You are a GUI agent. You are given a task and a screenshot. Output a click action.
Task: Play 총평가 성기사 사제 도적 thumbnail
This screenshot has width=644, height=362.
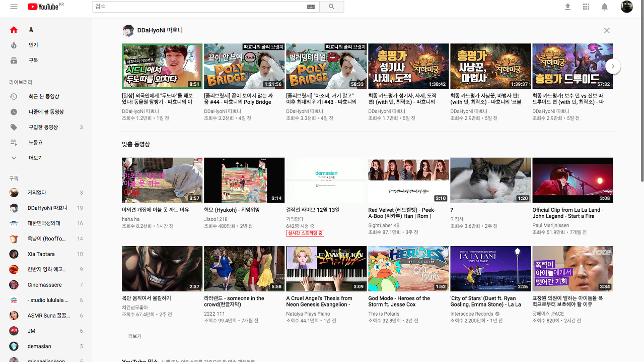tap(408, 66)
